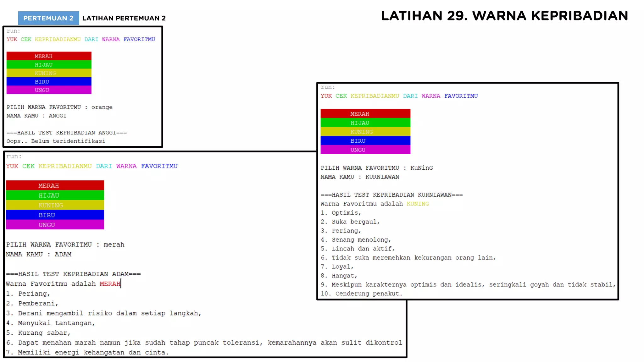Screen dimensions: 644x362
Task: Click the 'Oops.. Belum teridentifikasi' line
Action: tap(56, 141)
